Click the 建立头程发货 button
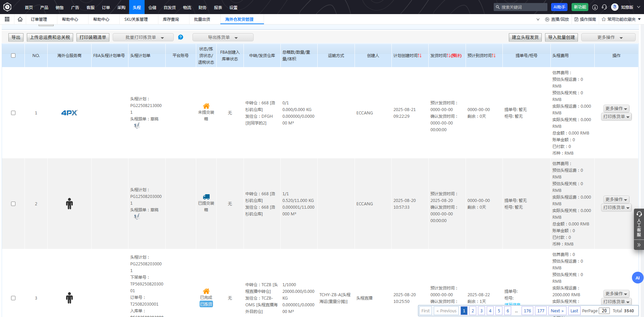The height and width of the screenshot is (317, 644). [x=525, y=38]
